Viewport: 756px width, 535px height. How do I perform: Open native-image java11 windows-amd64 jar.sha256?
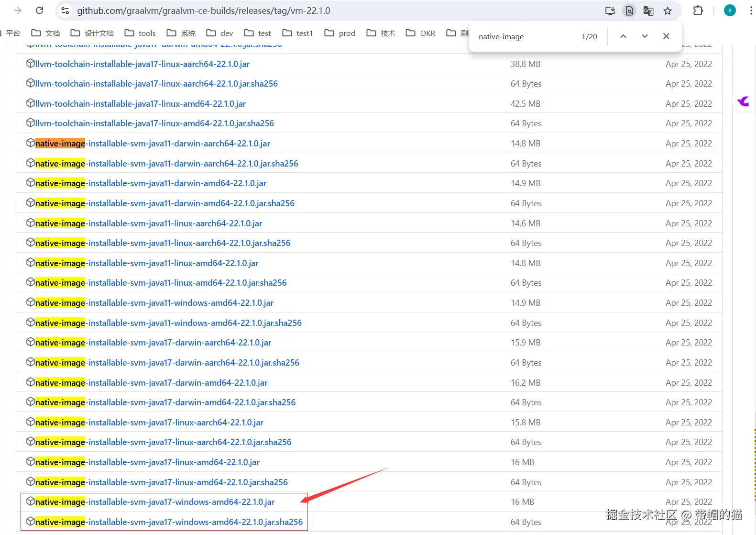[168, 323]
